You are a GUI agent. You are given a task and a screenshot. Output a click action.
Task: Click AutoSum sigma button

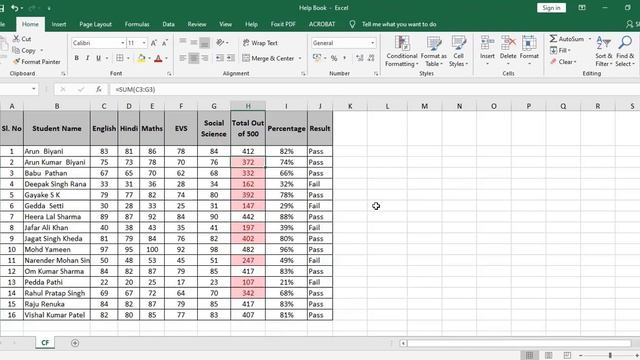[x=567, y=39]
